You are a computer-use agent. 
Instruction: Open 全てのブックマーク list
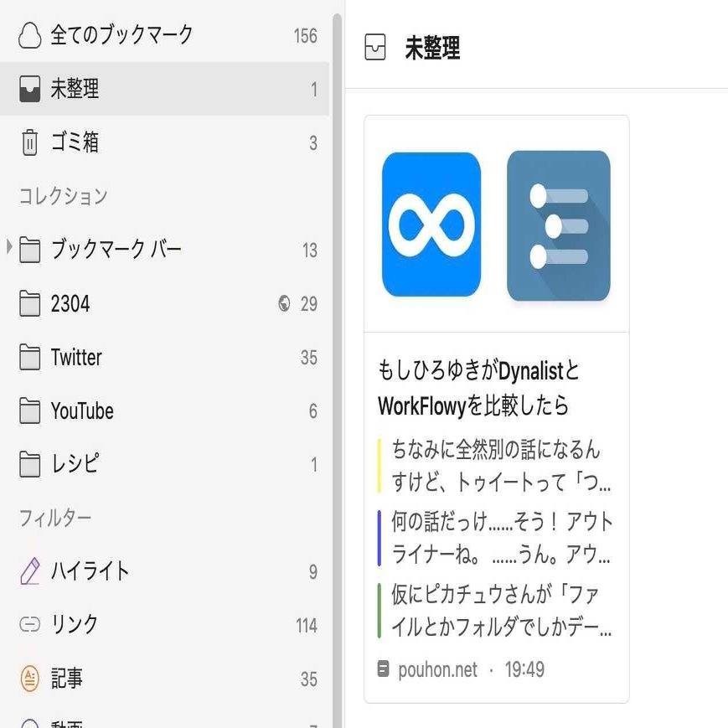(164, 35)
